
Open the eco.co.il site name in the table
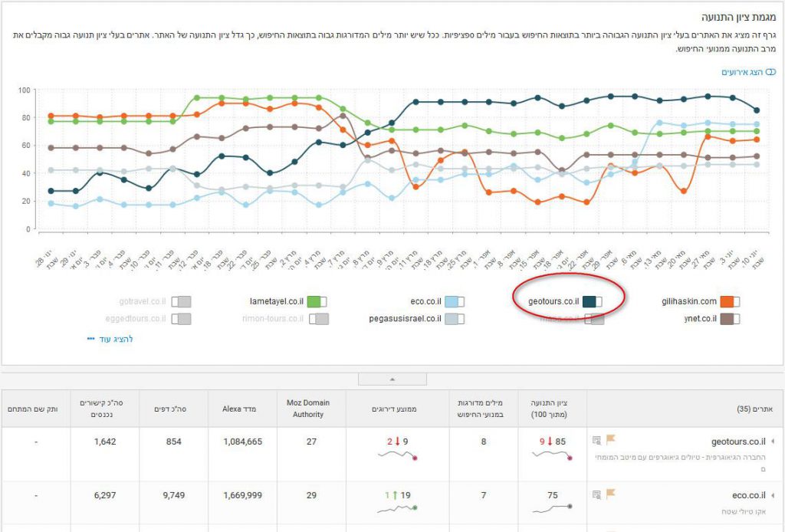tap(749, 495)
